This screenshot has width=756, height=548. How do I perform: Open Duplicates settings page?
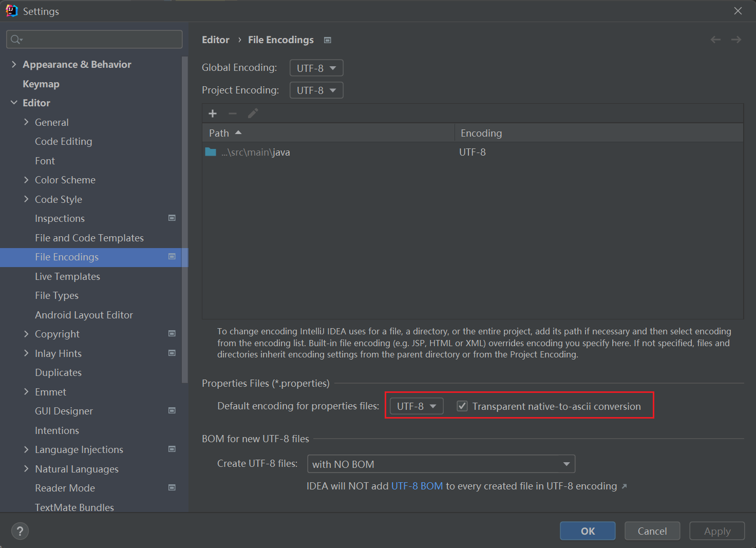(x=58, y=372)
